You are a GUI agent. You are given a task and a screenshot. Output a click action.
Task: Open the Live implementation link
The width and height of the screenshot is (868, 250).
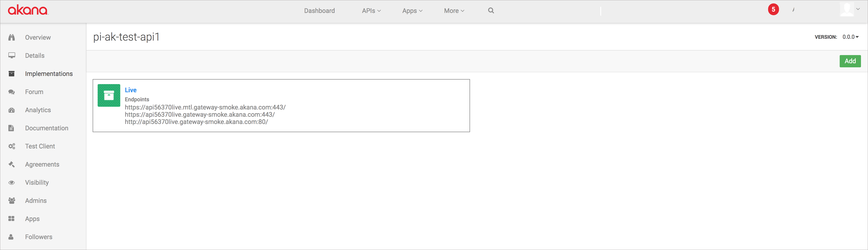click(x=130, y=90)
